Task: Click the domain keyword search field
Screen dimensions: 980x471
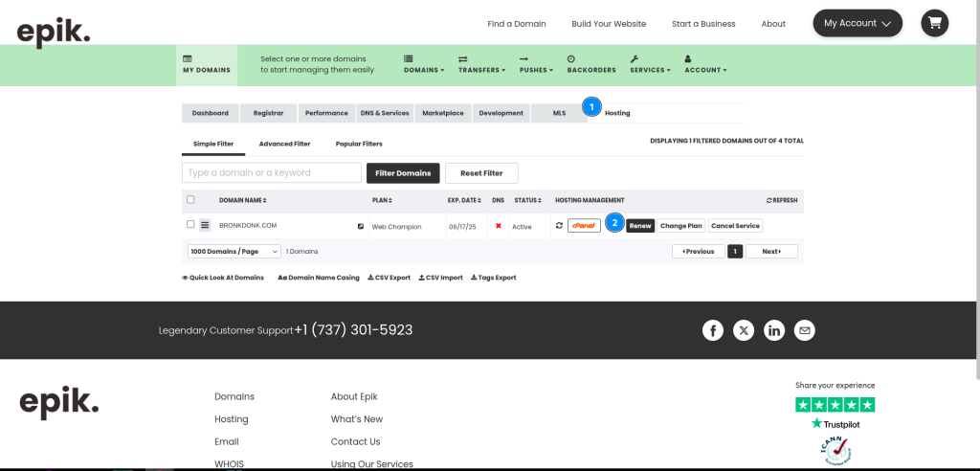Action: [x=271, y=172]
